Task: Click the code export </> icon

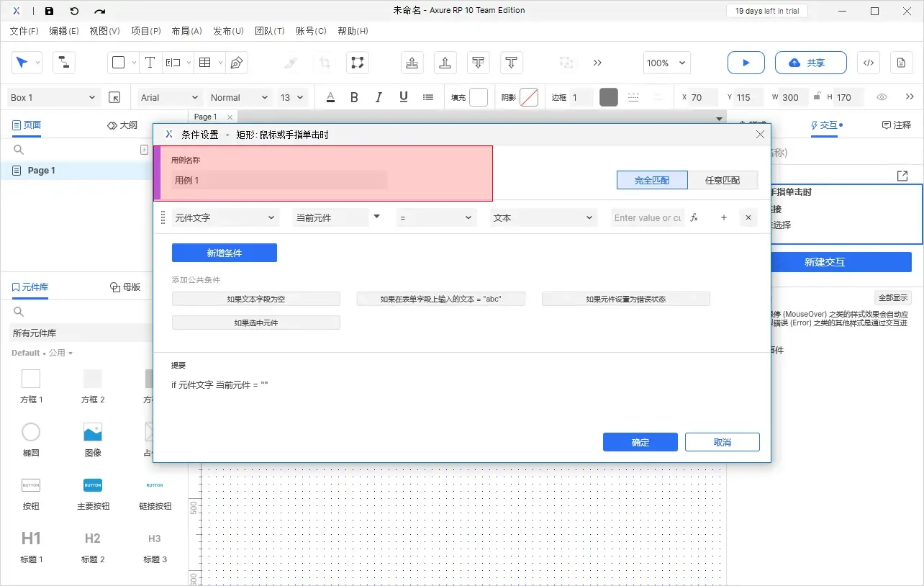Action: (x=868, y=63)
